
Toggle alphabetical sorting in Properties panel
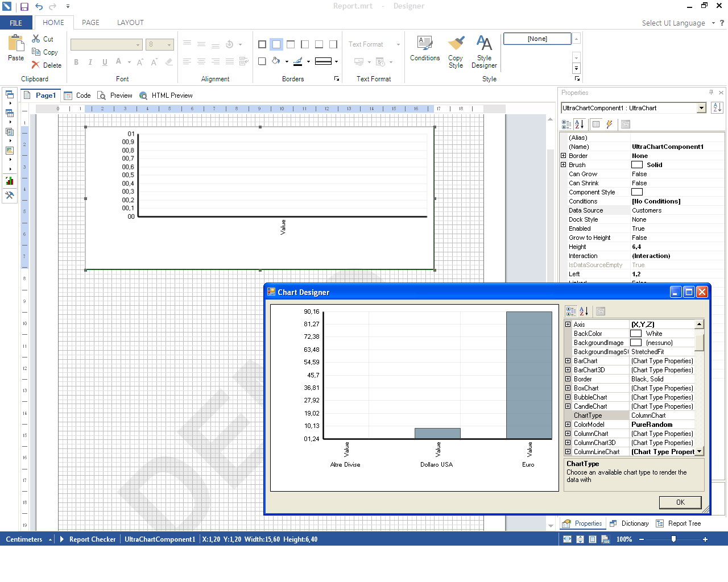tap(580, 124)
